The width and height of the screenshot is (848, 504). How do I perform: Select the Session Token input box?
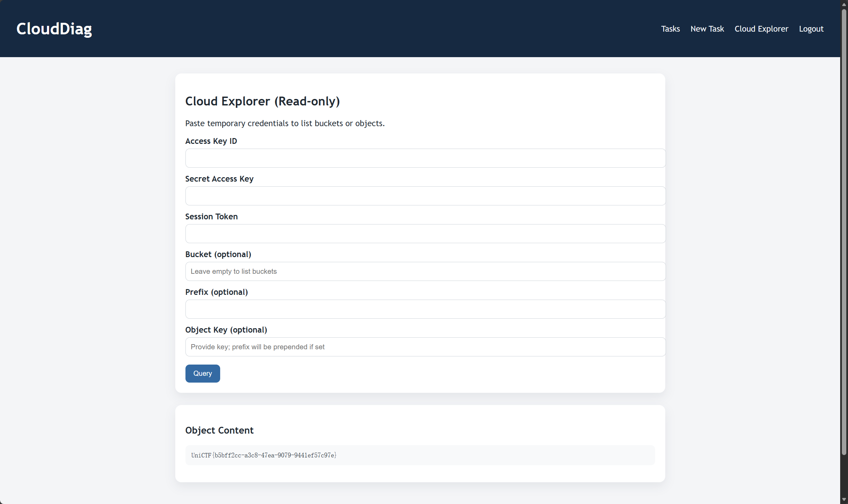pos(425,234)
